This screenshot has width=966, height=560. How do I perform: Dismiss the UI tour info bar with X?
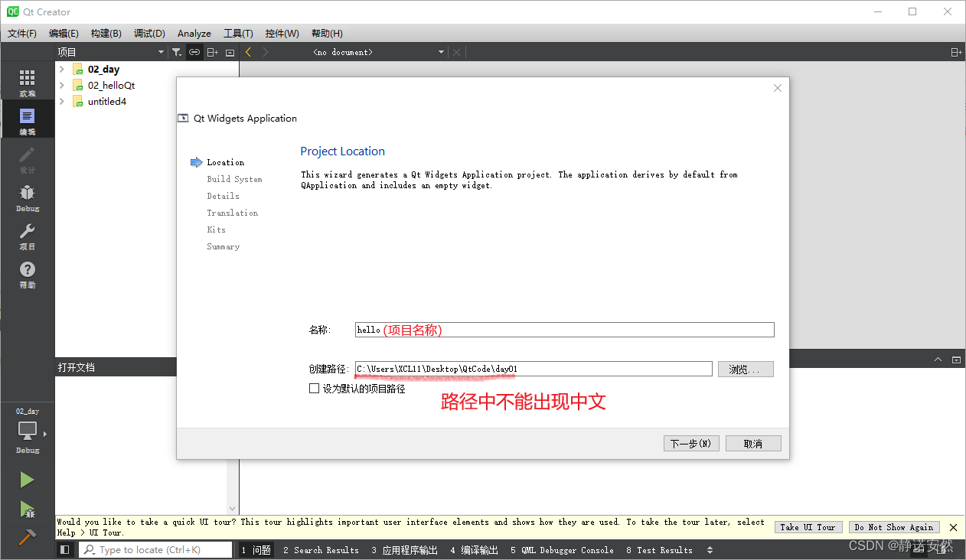(953, 527)
